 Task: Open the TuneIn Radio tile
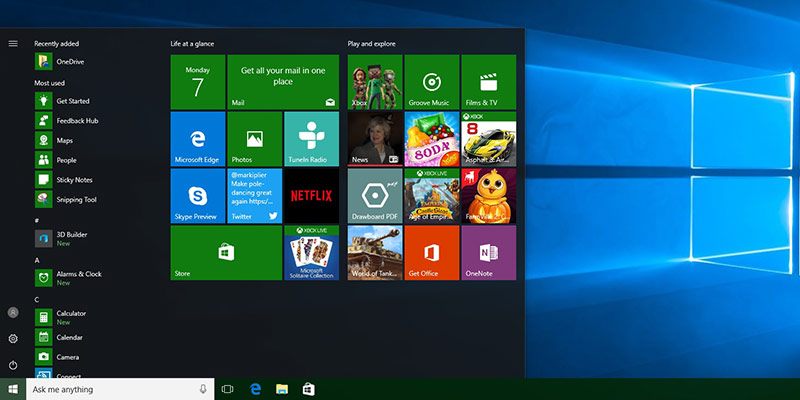[312, 139]
